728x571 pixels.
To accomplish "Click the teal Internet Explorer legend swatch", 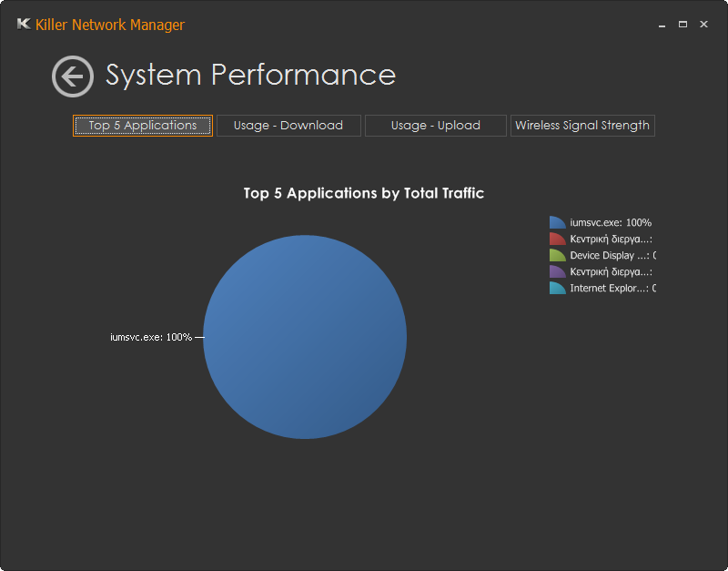I will click(x=557, y=288).
